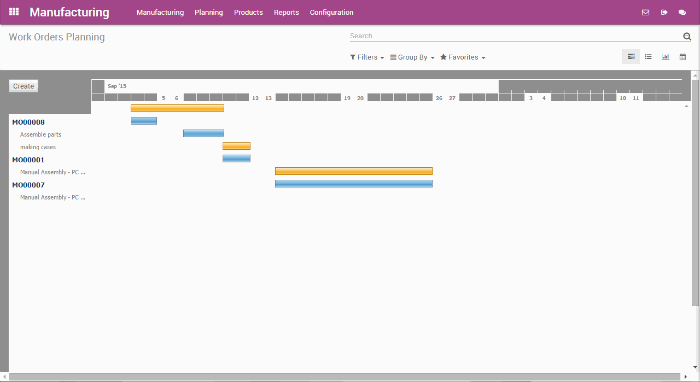Image resolution: width=700 pixels, height=382 pixels.
Task: Open the Products menu
Action: click(x=248, y=12)
